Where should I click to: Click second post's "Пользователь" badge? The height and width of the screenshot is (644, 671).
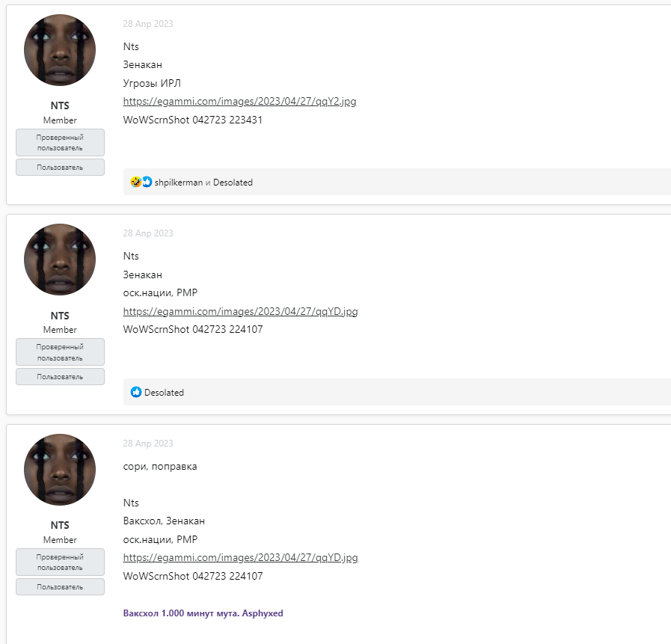pos(60,377)
